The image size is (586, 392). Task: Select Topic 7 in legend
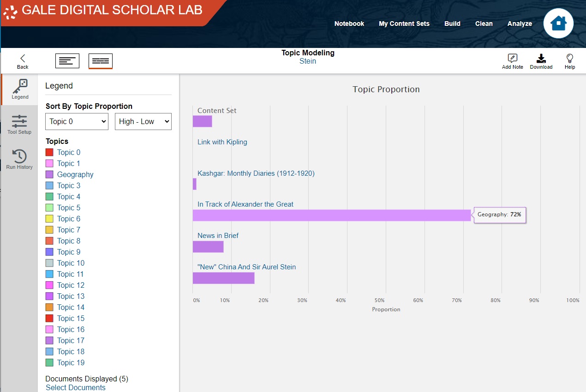(69, 230)
